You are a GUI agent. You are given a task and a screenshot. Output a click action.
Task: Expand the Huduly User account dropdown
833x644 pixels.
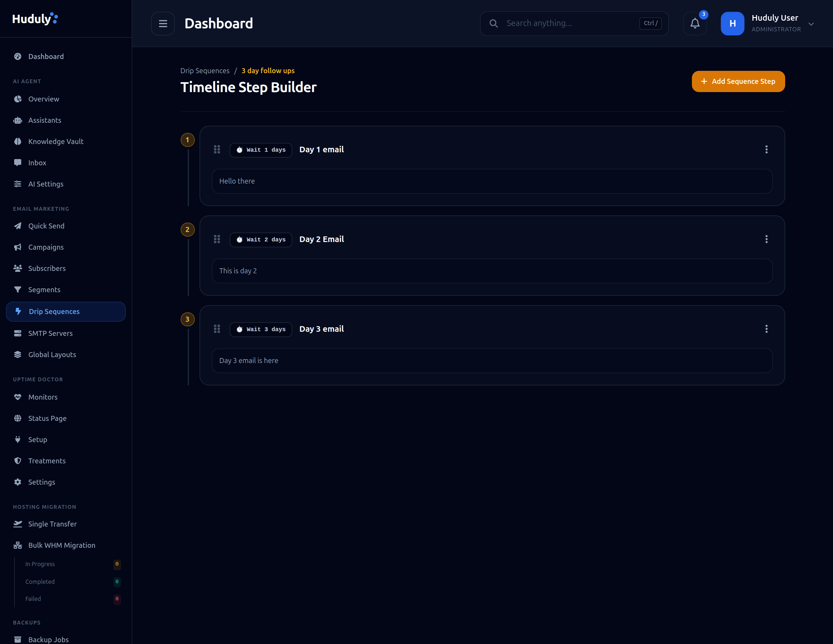click(811, 24)
